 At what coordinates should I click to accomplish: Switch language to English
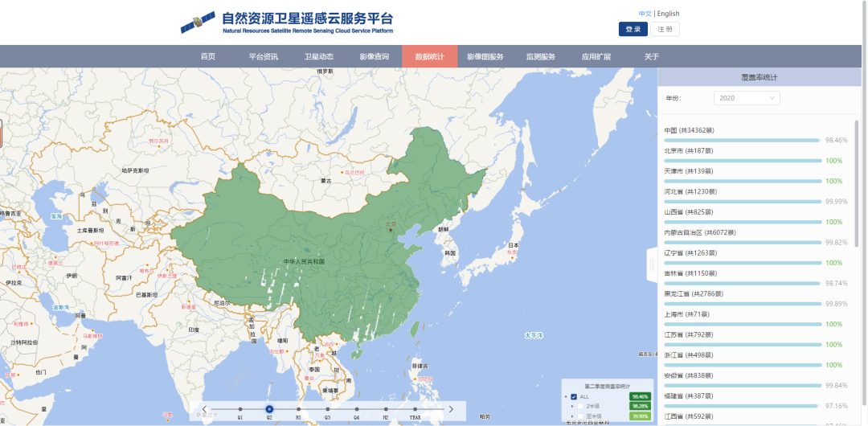668,14
